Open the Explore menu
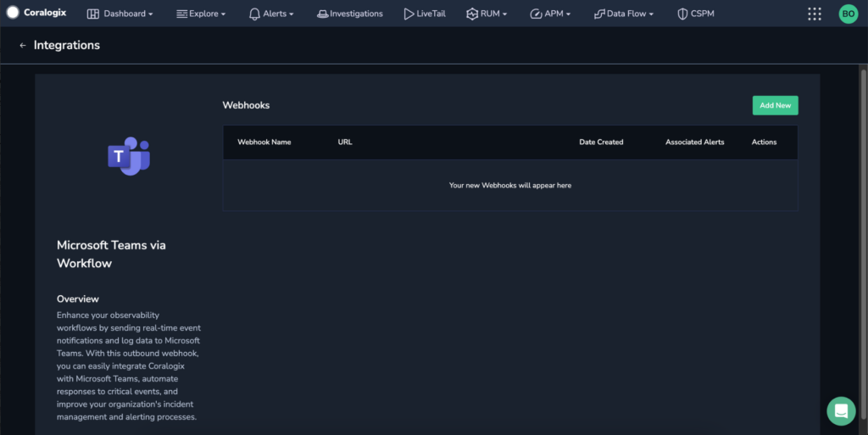This screenshot has width=868, height=435. (x=203, y=14)
